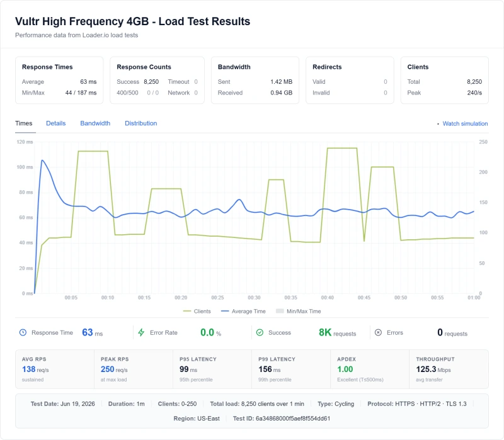Screen dimensions: 504x440
Task: Click the 0.0 % error rate figure
Action: (x=211, y=332)
